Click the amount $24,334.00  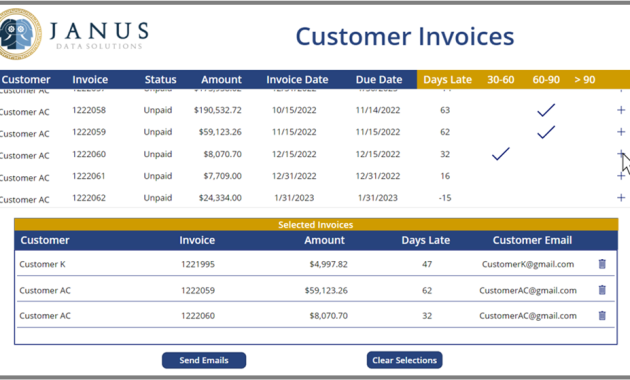click(x=220, y=198)
